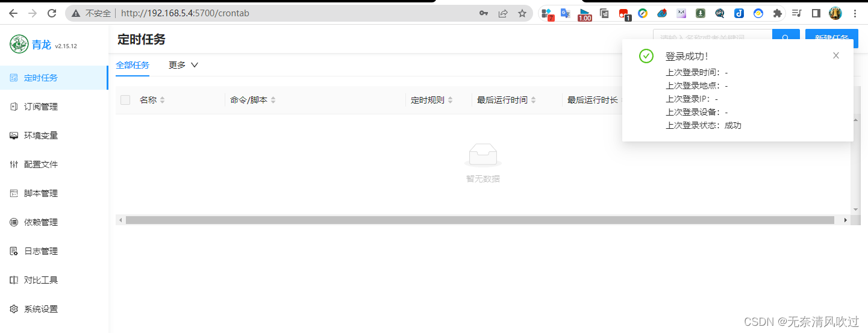Click the 上次登录IP line
This screenshot has height=333, width=868.
pos(692,99)
